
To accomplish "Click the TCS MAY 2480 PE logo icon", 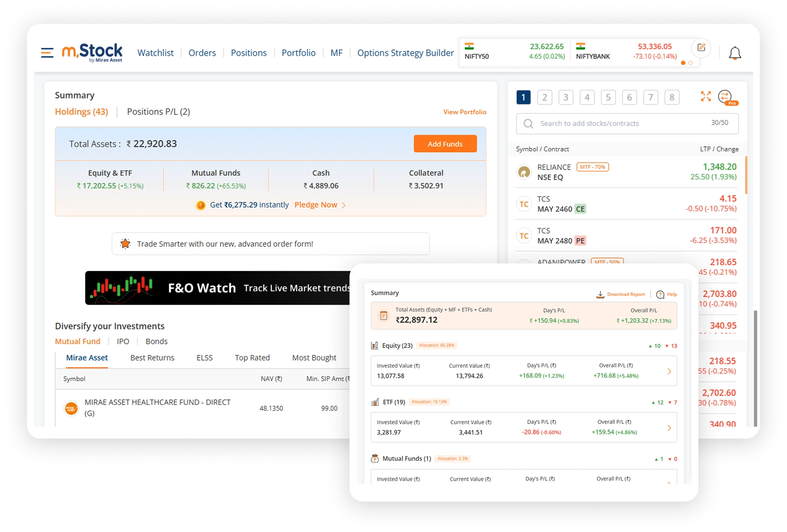I will pos(524,235).
